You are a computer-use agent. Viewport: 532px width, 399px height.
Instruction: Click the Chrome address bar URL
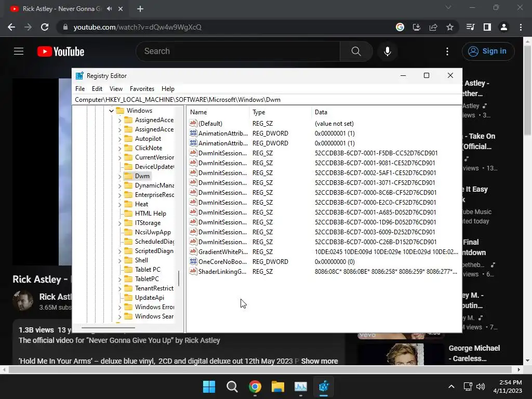pyautogui.click(x=137, y=27)
